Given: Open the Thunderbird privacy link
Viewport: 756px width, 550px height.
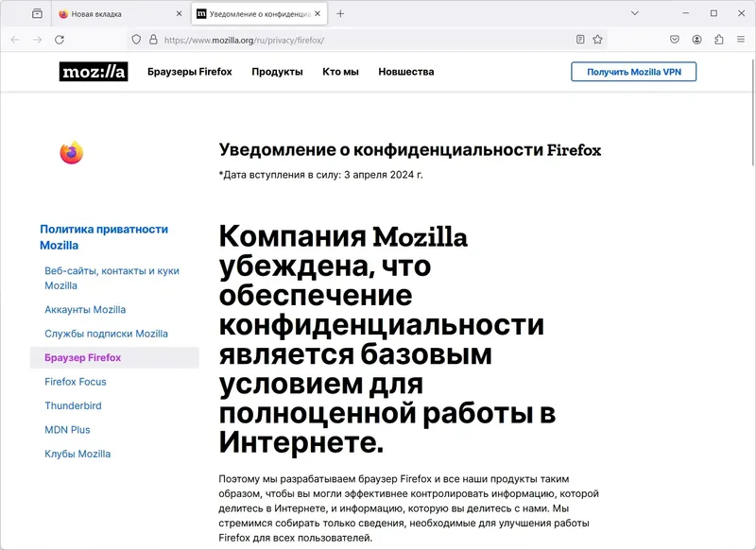Looking at the screenshot, I should [x=74, y=405].
